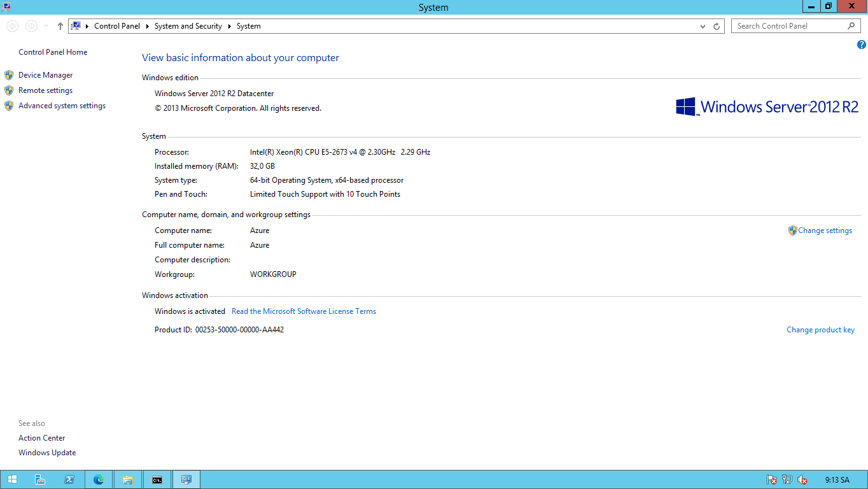Image resolution: width=868 pixels, height=489 pixels.
Task: Click the Windows is activated text
Action: tap(190, 311)
